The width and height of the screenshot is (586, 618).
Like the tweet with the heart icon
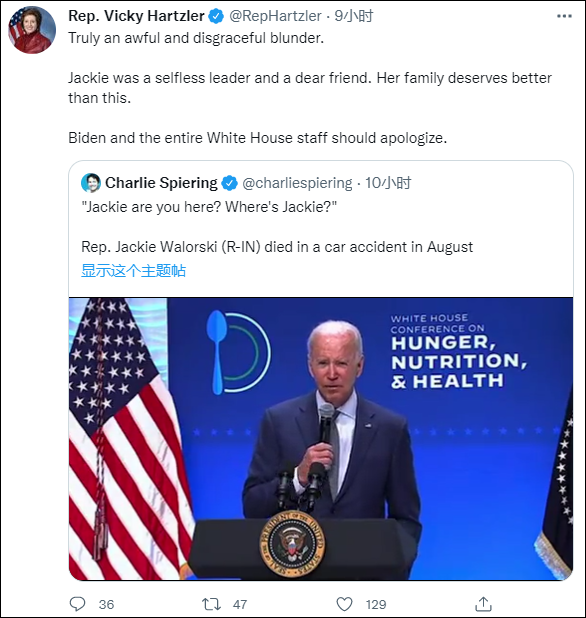click(344, 604)
